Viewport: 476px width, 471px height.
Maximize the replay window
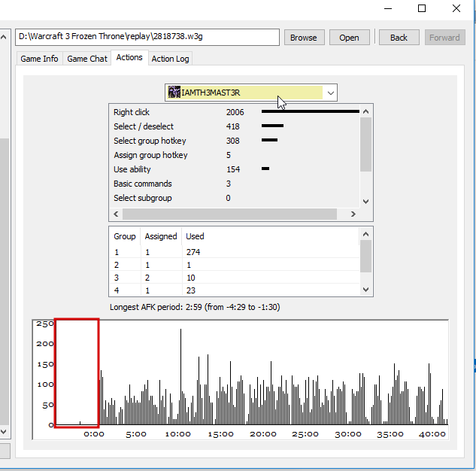point(422,8)
